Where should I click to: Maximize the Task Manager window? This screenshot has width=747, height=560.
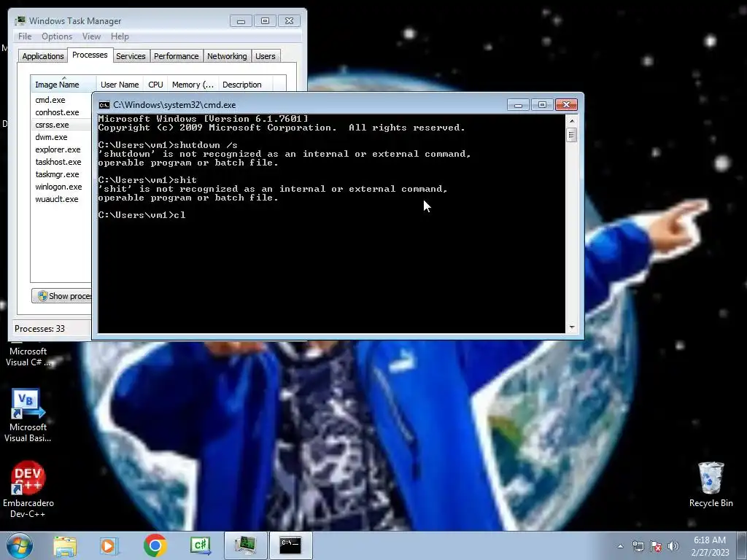[x=265, y=21]
